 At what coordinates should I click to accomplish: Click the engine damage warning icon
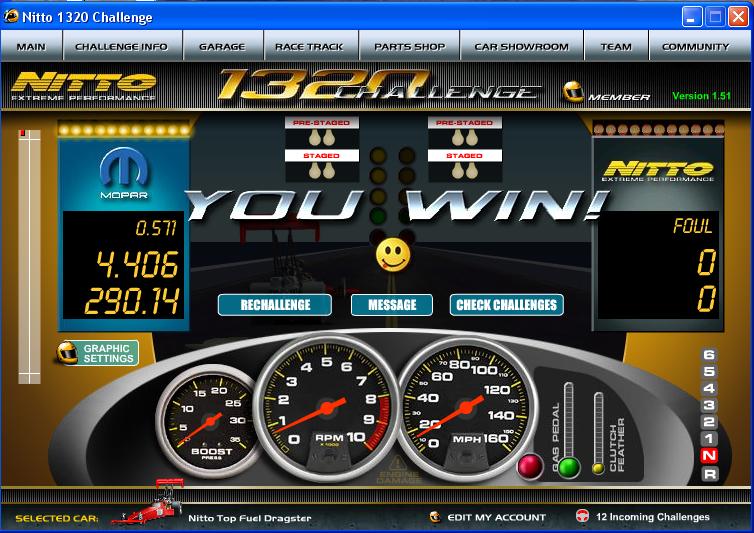pos(398,470)
